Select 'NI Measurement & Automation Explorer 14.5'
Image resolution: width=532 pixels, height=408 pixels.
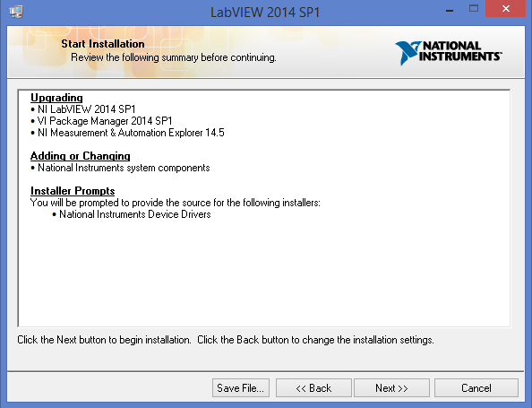click(131, 133)
